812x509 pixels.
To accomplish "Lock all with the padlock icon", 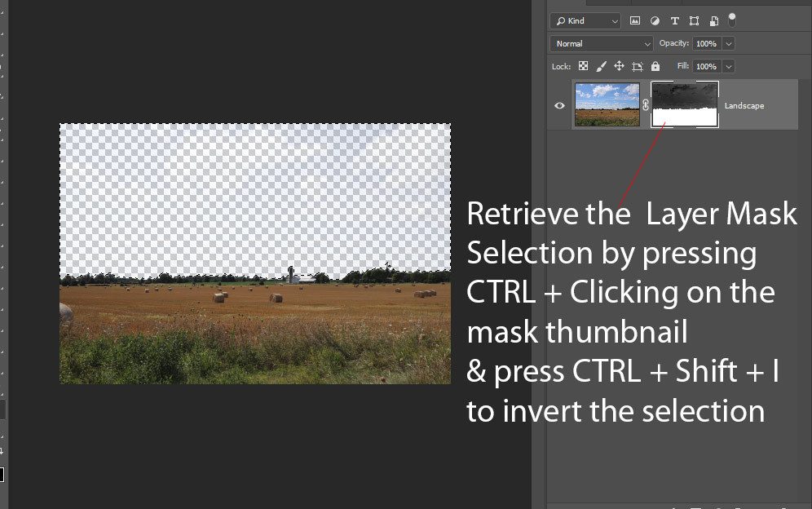I will 655,66.
